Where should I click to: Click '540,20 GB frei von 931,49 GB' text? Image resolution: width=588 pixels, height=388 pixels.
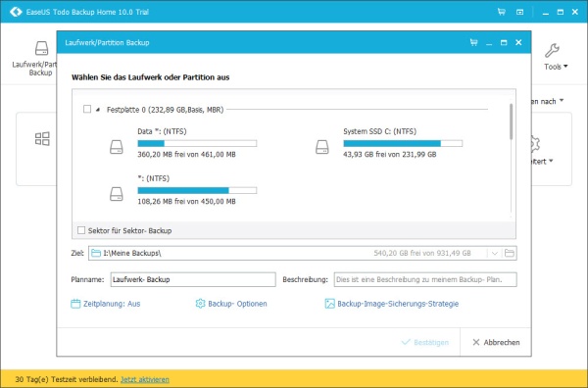422,253
